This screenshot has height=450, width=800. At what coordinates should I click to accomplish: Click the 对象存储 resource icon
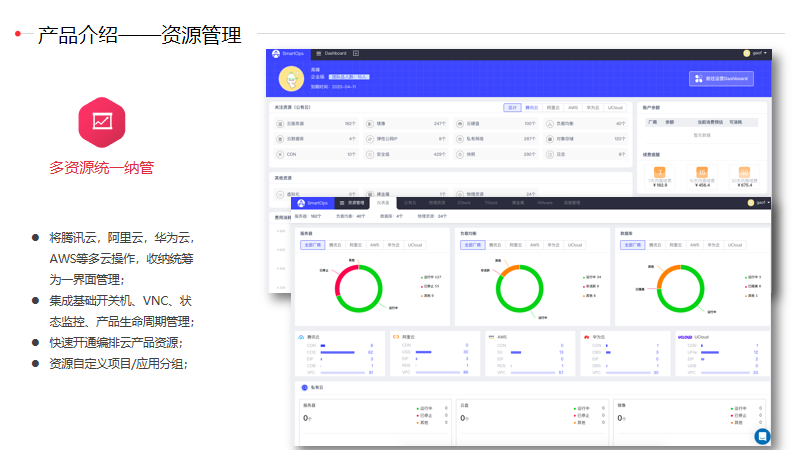point(549,139)
